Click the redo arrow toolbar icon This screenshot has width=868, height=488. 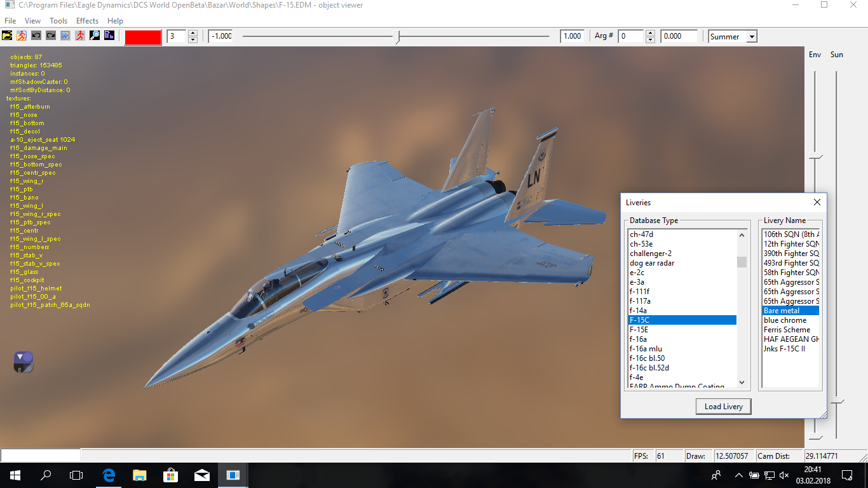51,36
